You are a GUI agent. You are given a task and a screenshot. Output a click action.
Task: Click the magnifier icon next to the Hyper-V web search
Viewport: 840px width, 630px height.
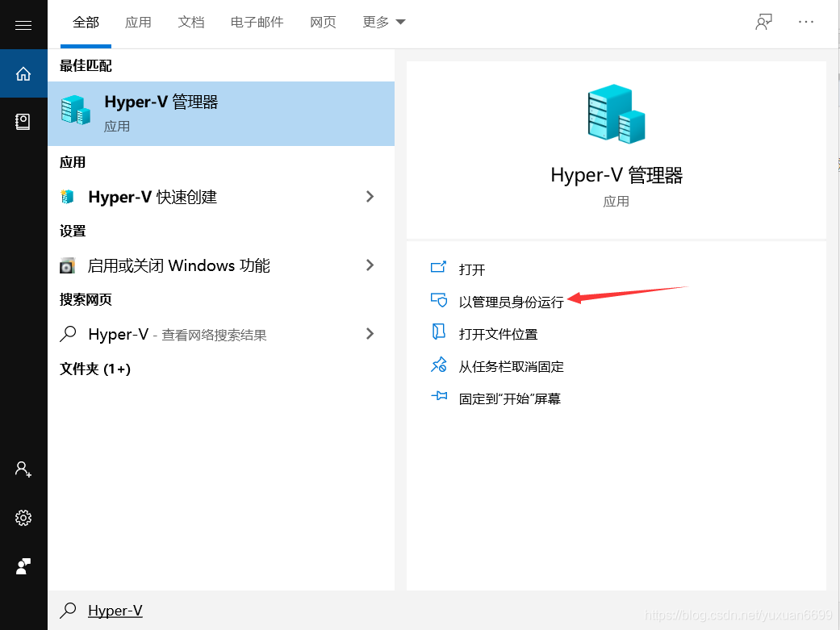pos(68,334)
